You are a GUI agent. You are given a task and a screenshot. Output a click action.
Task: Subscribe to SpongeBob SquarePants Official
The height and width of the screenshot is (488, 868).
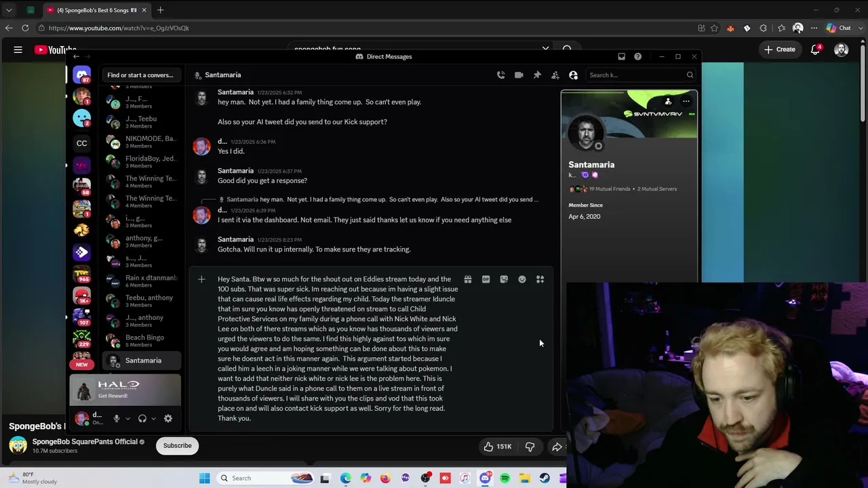point(177,445)
